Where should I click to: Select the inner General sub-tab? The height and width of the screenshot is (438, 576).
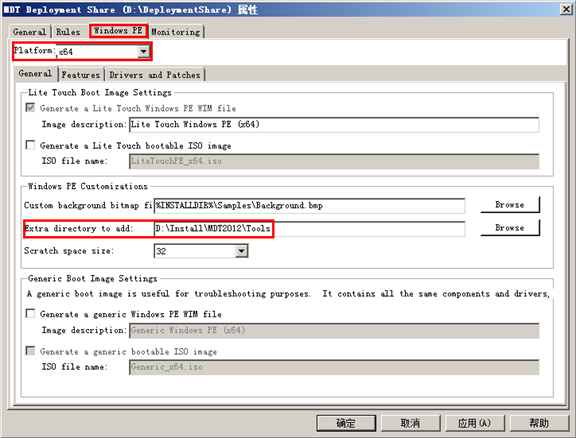(x=35, y=73)
